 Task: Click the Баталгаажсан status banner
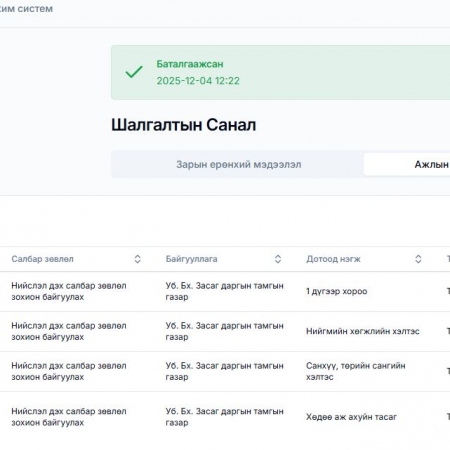pyautogui.click(x=280, y=72)
